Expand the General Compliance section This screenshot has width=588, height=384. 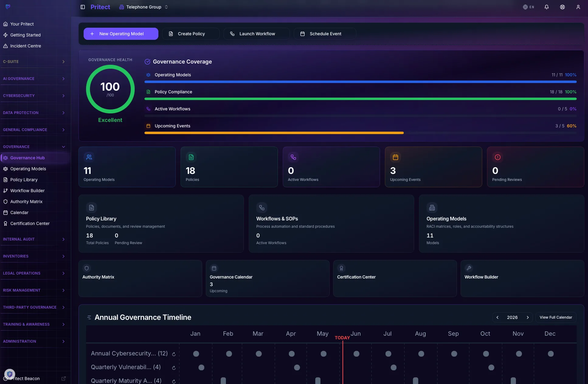pyautogui.click(x=34, y=130)
